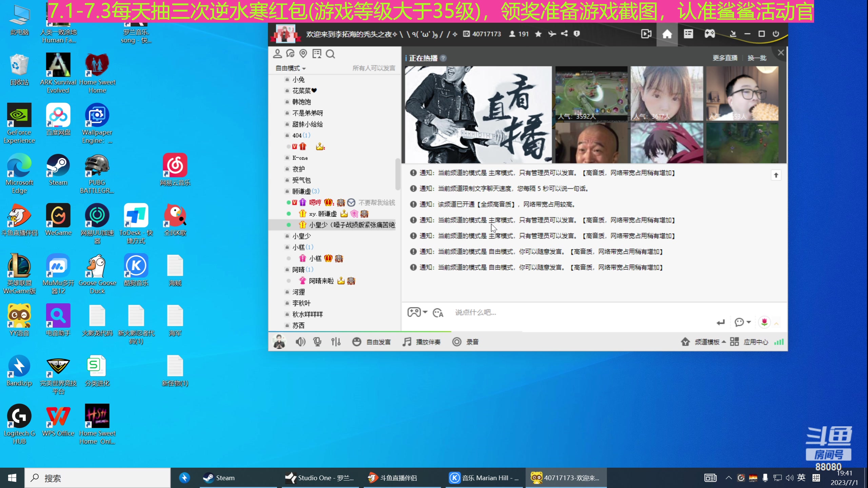Click 换一批 to refresh recommended streams
This screenshot has width=868, height=488.
756,58
